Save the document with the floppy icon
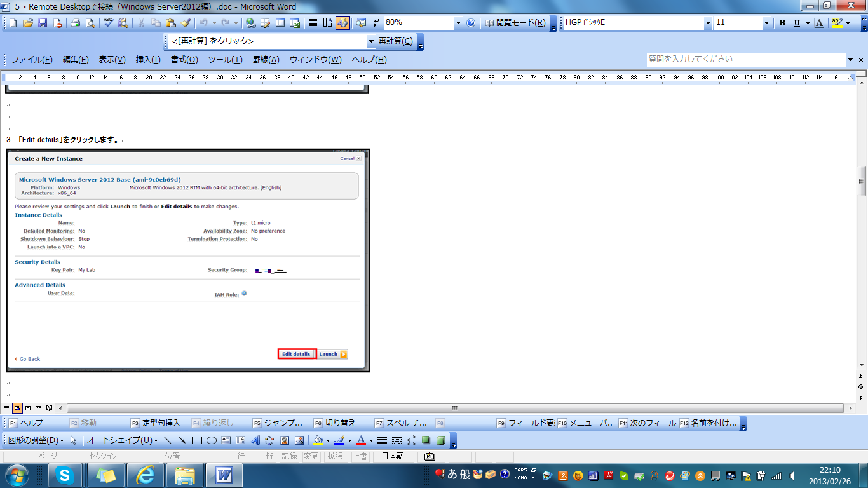868x488 pixels. point(43,23)
